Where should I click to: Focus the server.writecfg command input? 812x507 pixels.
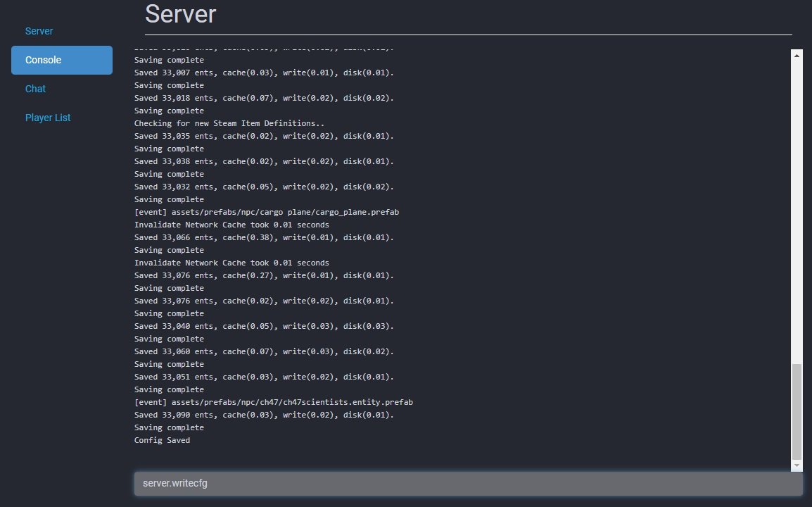pos(468,484)
